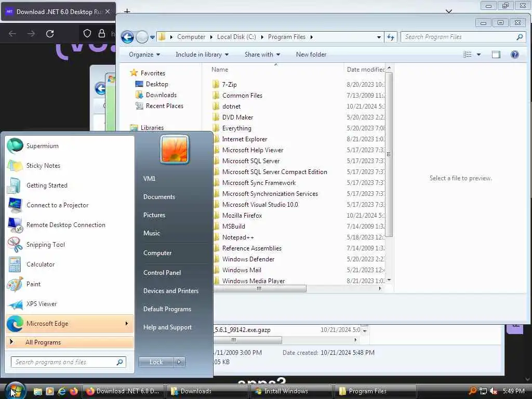This screenshot has height=399, width=532.
Task: Click network tray icon
Action: tap(483, 391)
